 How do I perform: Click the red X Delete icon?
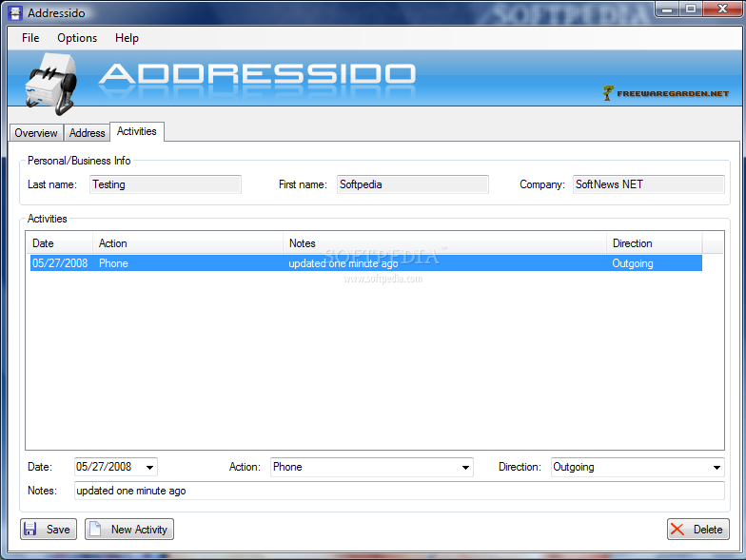pos(677,529)
